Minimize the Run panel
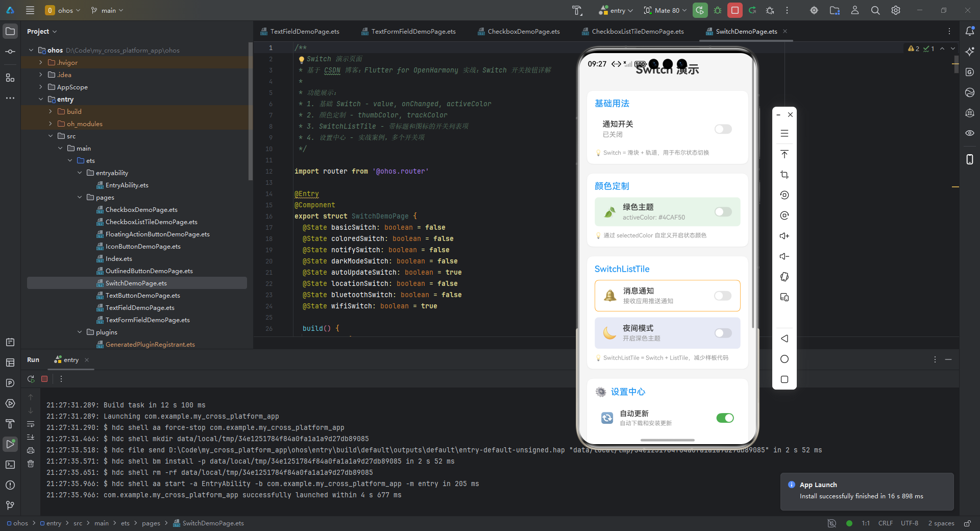This screenshot has height=531, width=980. pyautogui.click(x=948, y=359)
